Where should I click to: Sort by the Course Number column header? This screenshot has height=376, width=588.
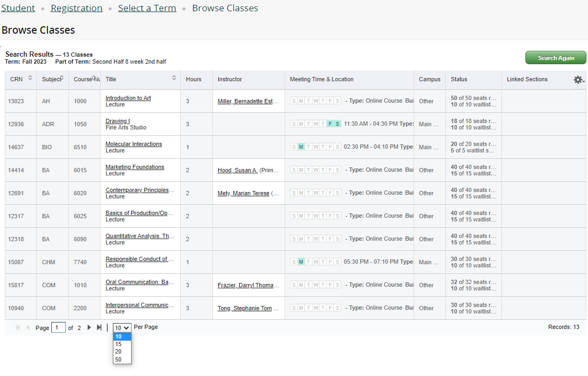85,80
